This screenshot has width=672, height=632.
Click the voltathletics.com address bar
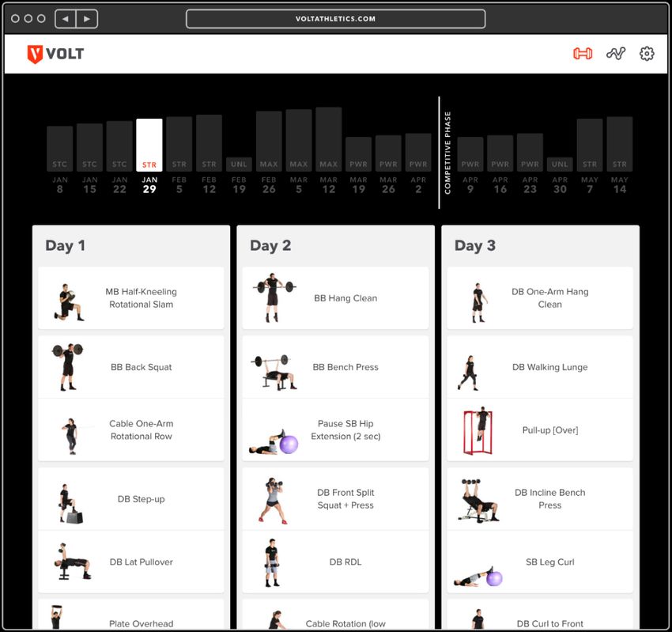(x=335, y=19)
